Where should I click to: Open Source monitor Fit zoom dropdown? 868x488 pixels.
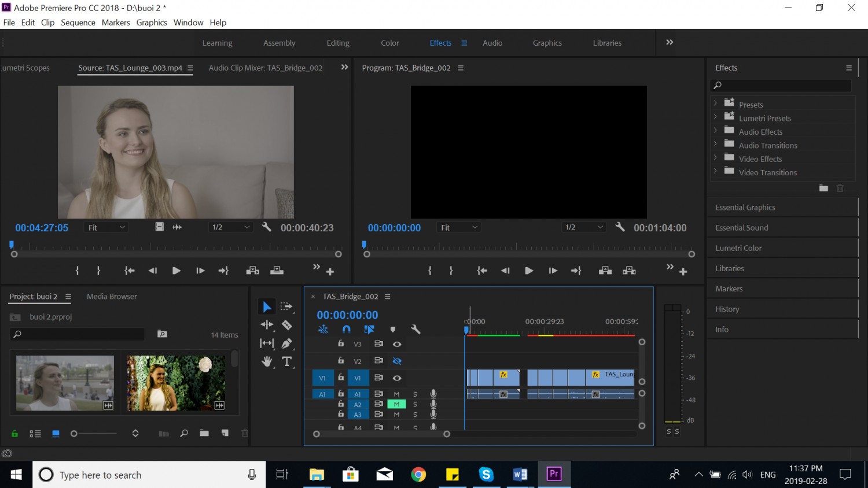[x=106, y=227]
